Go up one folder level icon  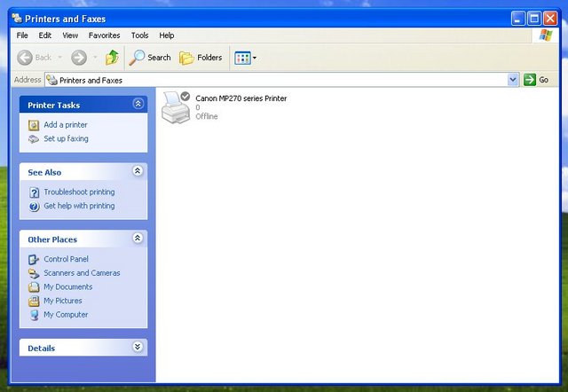pos(112,58)
